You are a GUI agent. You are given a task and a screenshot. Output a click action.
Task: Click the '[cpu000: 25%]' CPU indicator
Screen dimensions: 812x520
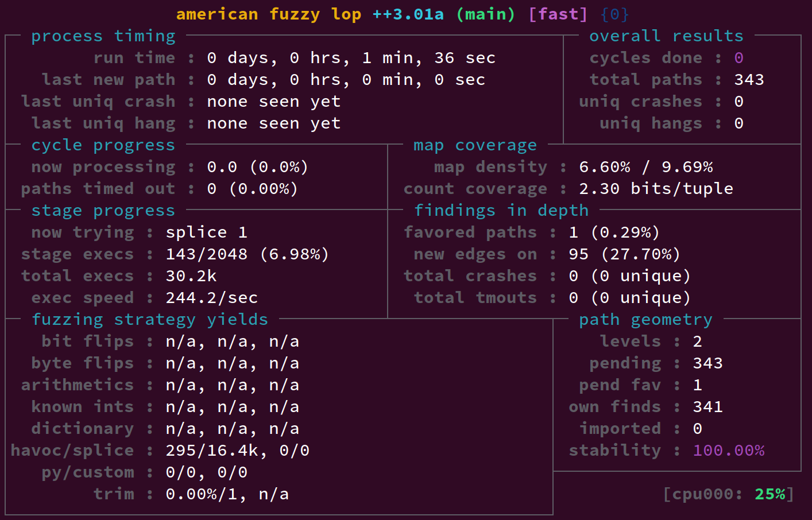coord(729,494)
